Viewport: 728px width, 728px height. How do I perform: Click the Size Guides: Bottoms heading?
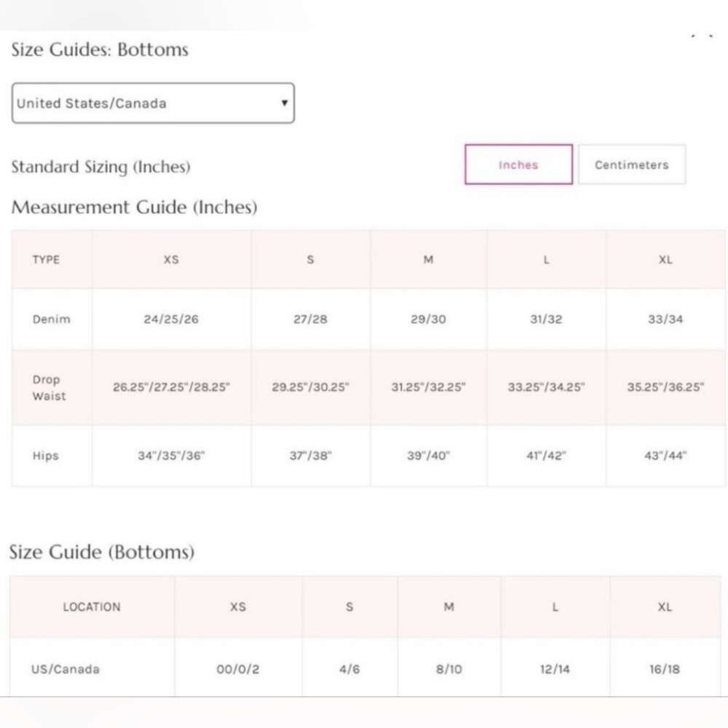[100, 50]
